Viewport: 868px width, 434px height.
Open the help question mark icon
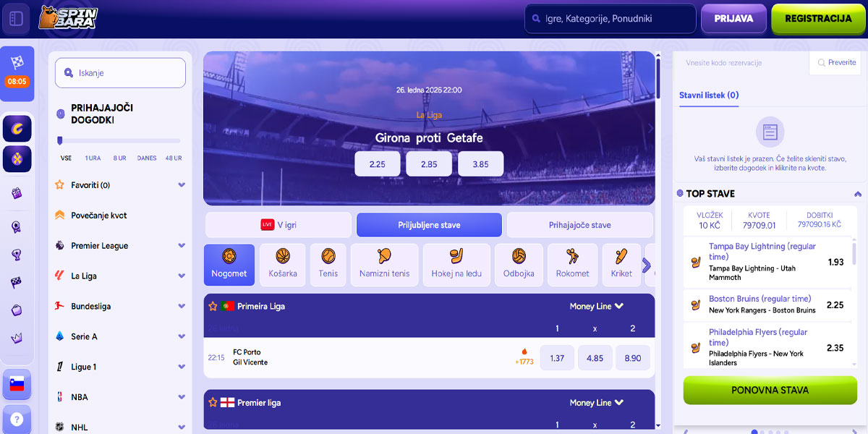pyautogui.click(x=17, y=419)
